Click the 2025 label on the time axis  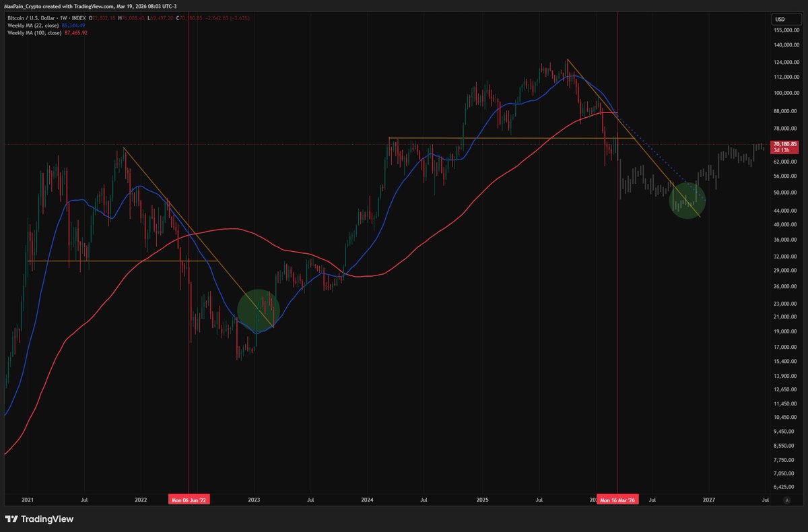pos(482,500)
